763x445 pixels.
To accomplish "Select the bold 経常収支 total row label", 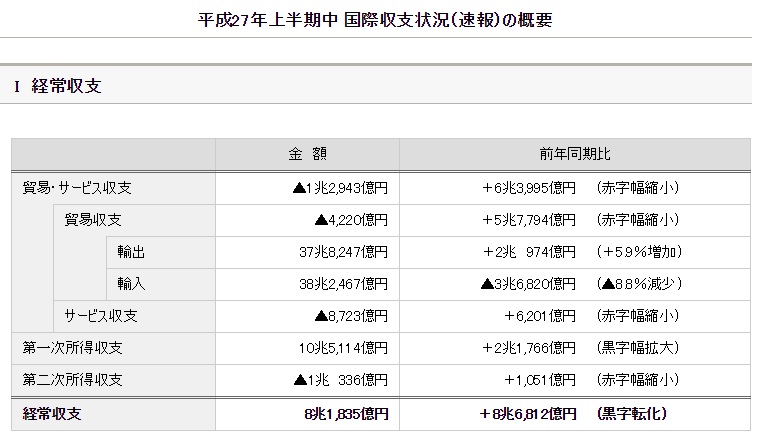I will pos(52,414).
